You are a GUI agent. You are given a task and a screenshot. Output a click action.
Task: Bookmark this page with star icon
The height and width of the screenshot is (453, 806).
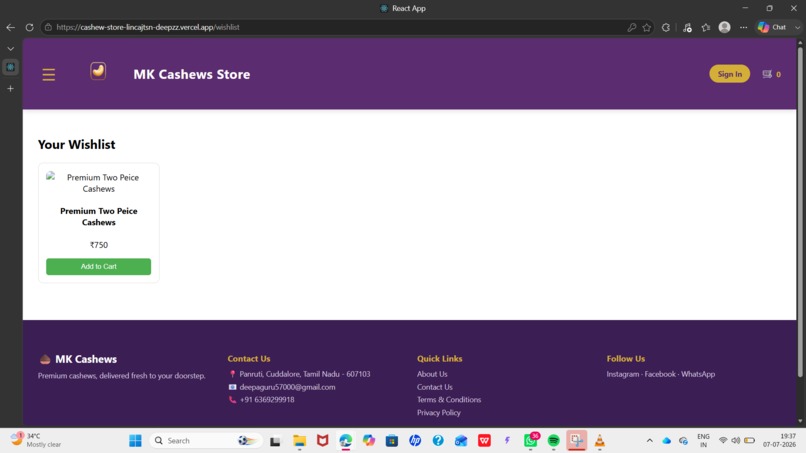[x=647, y=27]
